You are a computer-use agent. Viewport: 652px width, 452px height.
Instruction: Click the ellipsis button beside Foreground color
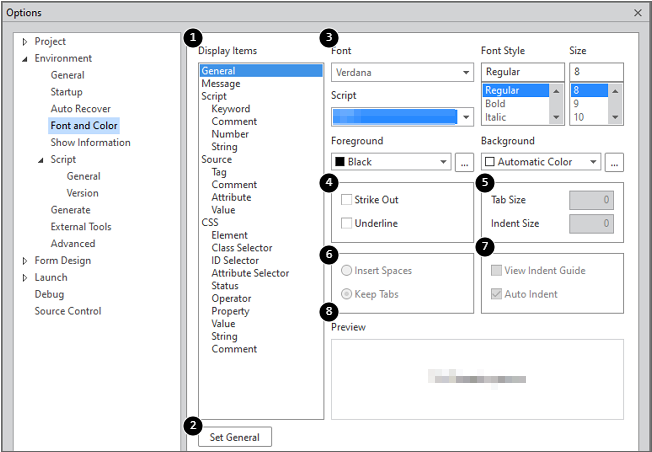(464, 162)
